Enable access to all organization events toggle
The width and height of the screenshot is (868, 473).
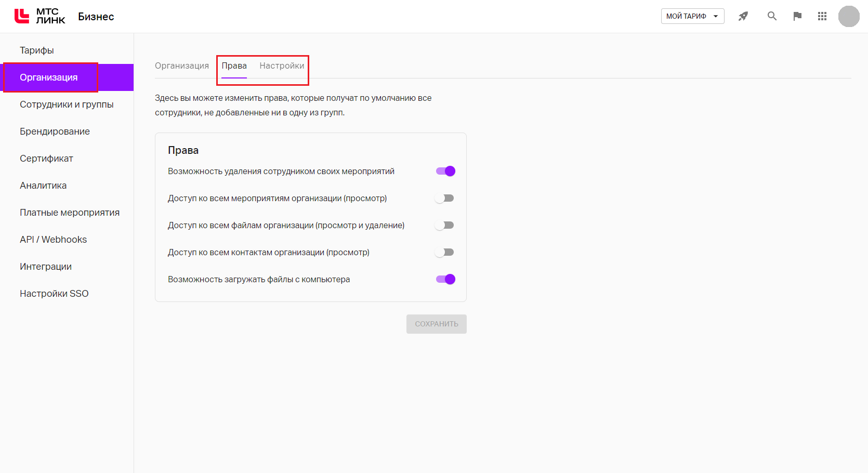[x=445, y=198]
